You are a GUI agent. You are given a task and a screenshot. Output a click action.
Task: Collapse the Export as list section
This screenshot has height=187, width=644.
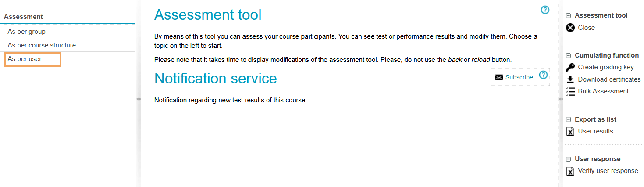[x=569, y=120]
